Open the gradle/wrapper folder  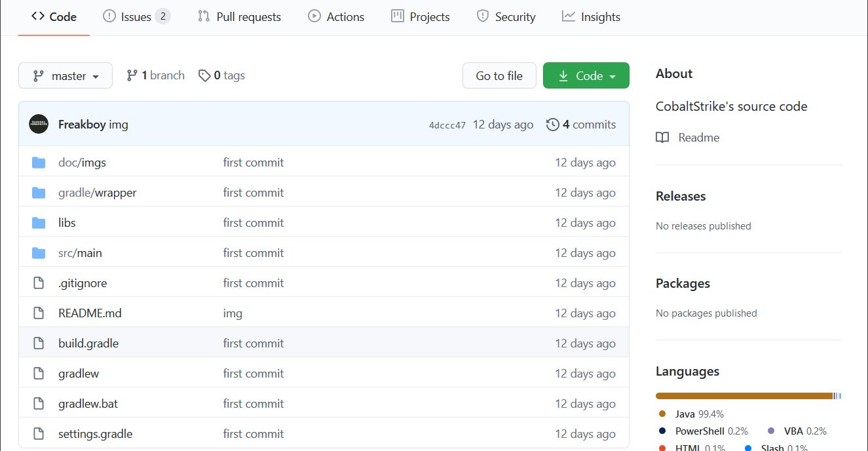click(x=98, y=193)
